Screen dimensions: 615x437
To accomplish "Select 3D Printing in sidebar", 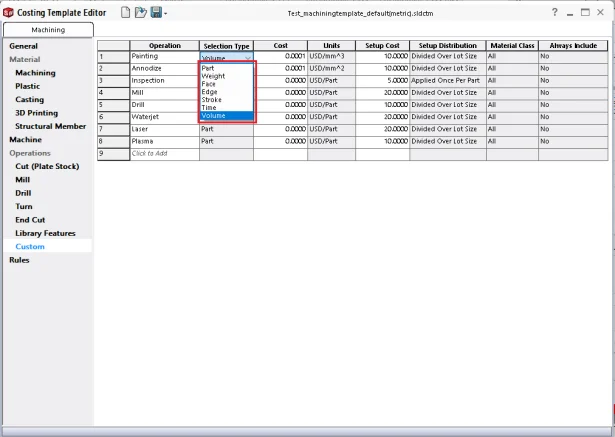I will (x=36, y=113).
